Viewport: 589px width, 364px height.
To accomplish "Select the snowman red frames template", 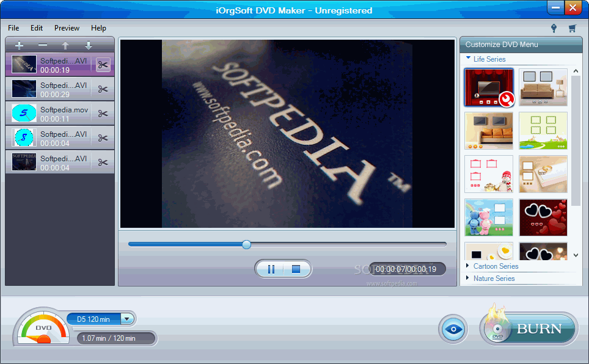I will (x=489, y=174).
